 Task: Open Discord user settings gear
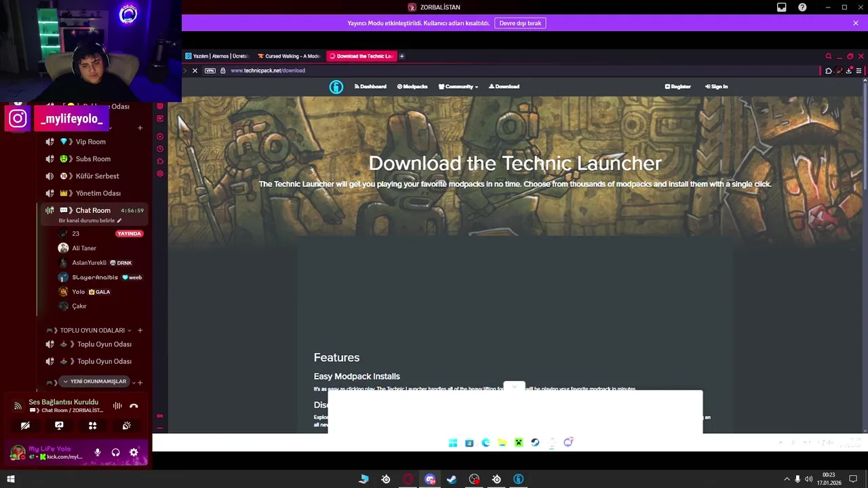pyautogui.click(x=134, y=452)
